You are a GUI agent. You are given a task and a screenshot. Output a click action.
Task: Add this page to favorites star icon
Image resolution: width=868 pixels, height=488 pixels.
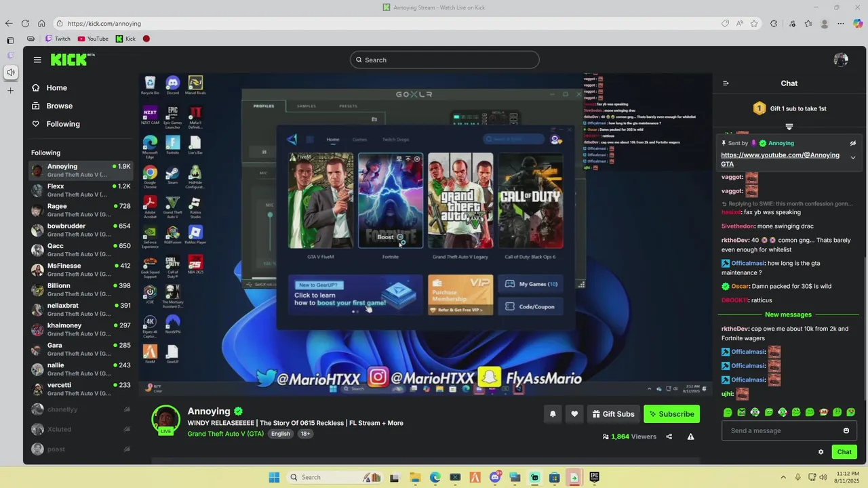(754, 24)
